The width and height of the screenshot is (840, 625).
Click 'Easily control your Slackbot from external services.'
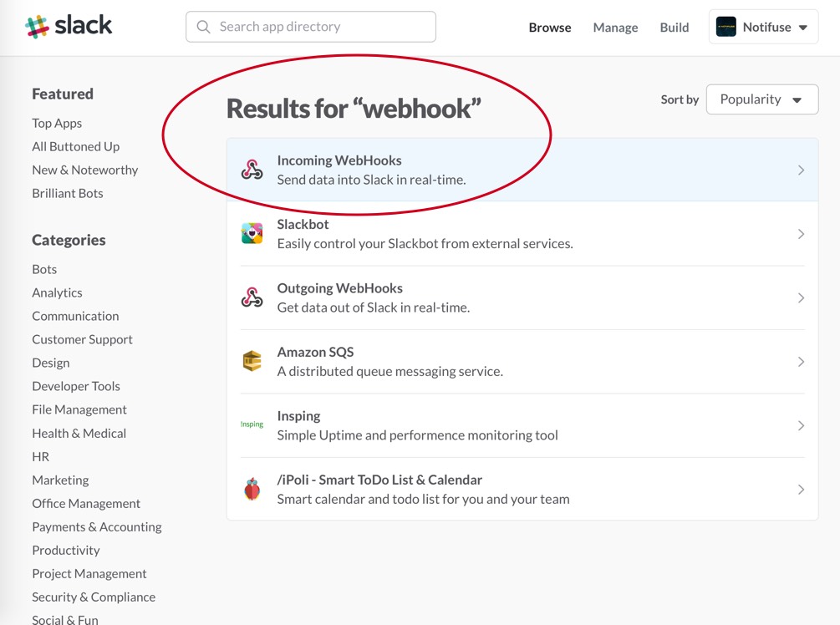coord(425,244)
